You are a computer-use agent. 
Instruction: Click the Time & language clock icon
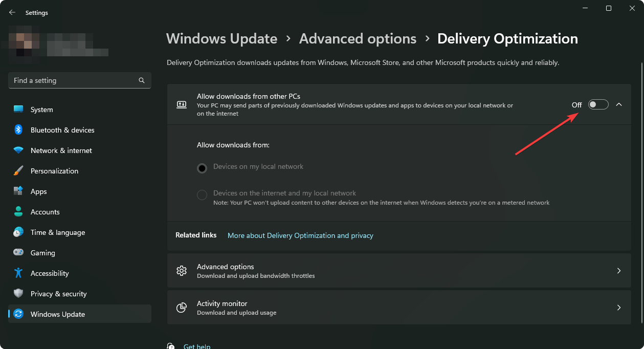(18, 232)
